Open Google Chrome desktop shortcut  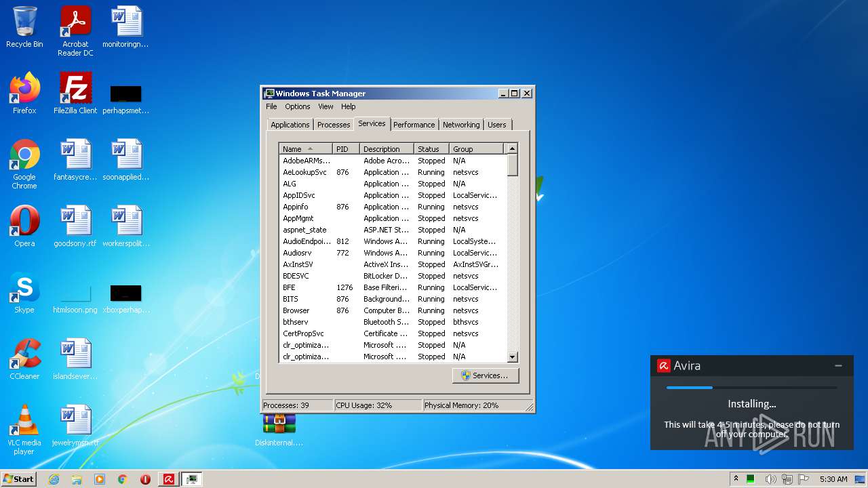tap(24, 164)
